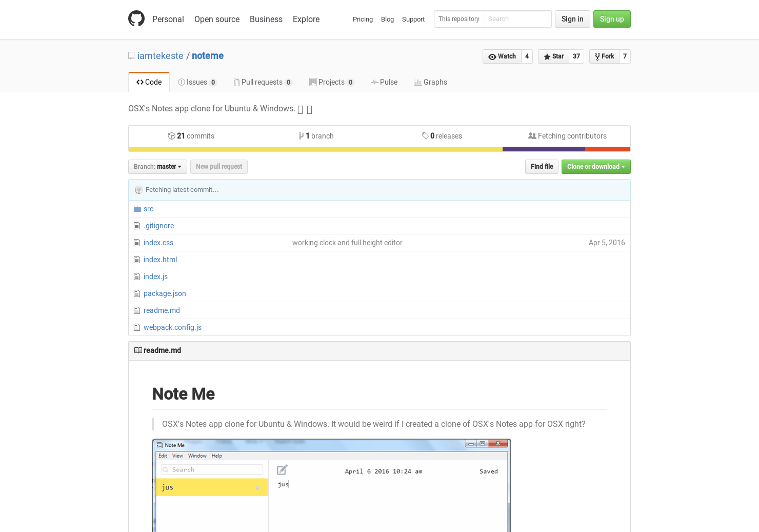
Task: Click the readme.md book icon in the header
Action: tap(138, 350)
